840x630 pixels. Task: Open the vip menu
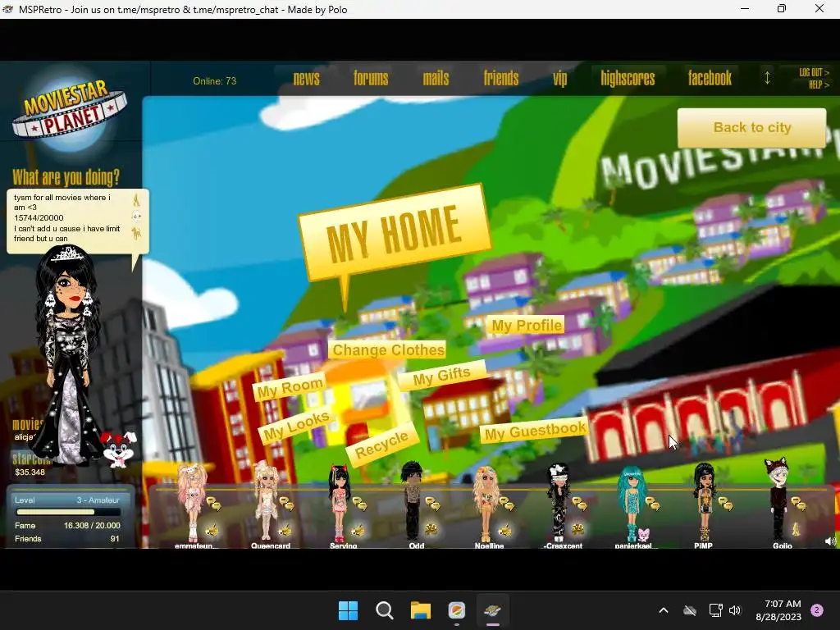(559, 79)
